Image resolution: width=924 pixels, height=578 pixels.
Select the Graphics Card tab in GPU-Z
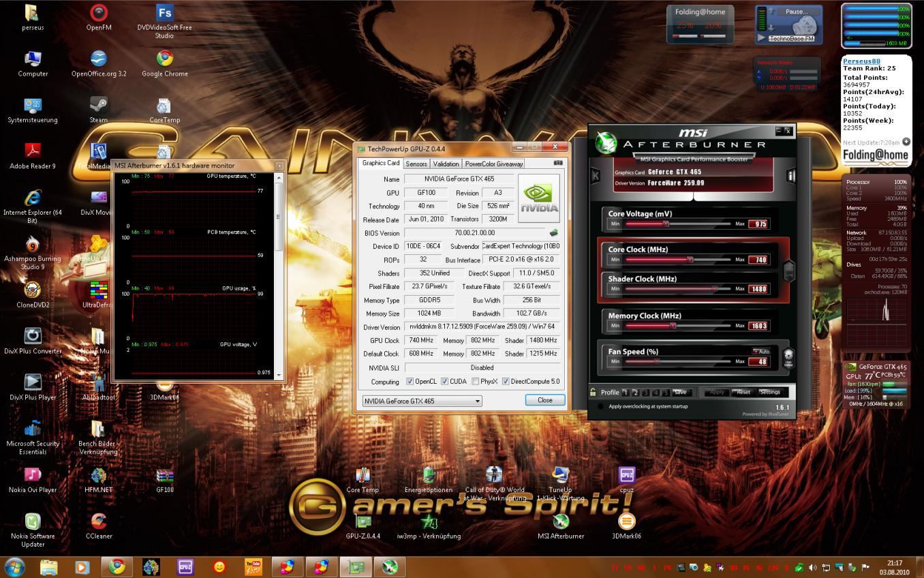[381, 163]
